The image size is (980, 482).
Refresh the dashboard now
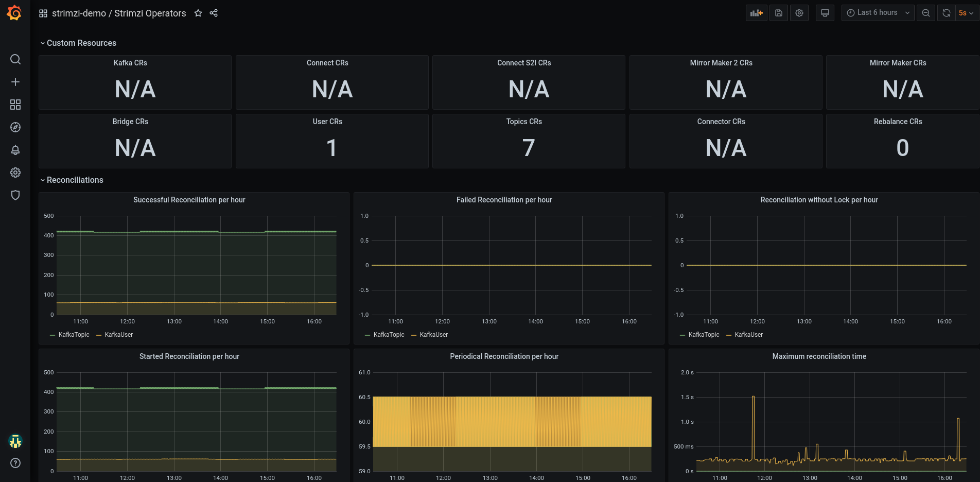(947, 13)
